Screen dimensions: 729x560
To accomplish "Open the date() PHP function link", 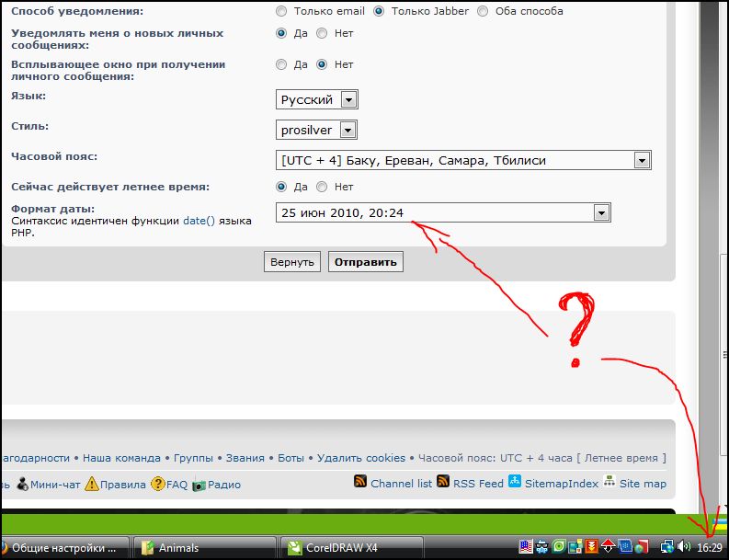I will coord(199,222).
